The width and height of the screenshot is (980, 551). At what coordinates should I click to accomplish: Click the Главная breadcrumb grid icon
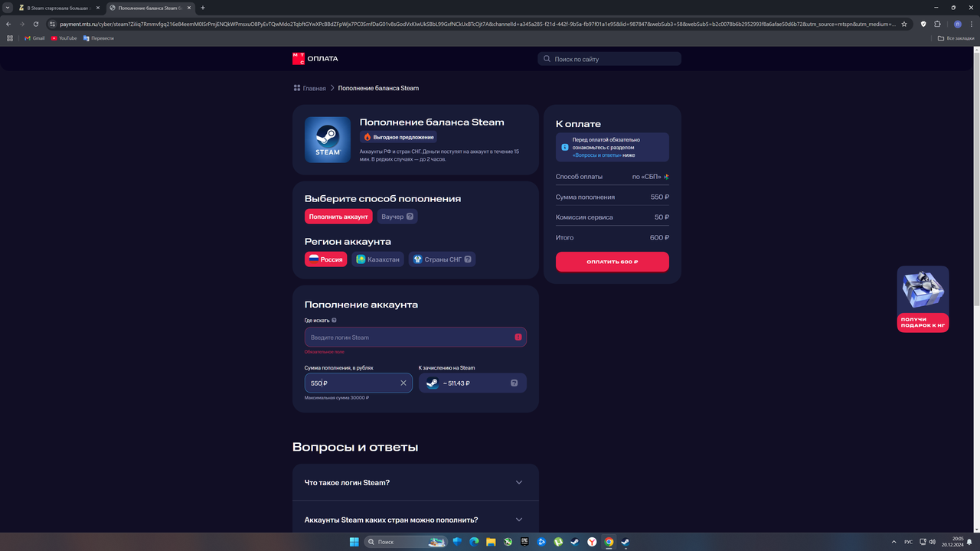297,88
